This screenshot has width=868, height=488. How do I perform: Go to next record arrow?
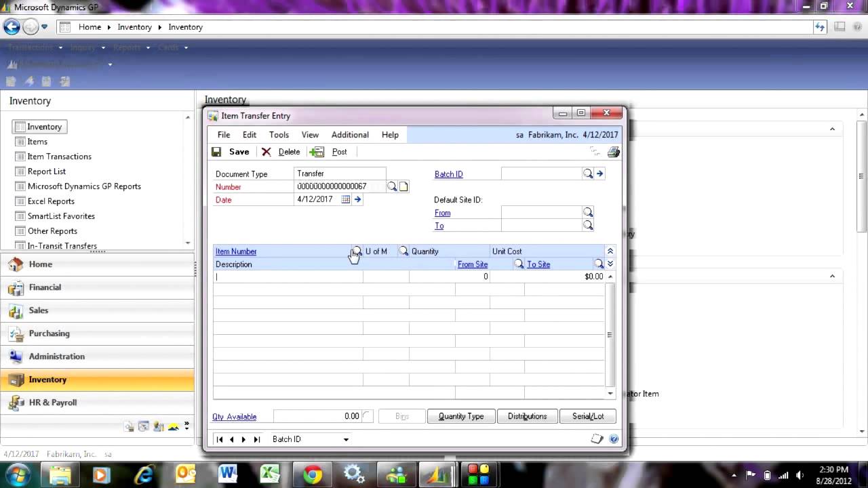pos(244,439)
